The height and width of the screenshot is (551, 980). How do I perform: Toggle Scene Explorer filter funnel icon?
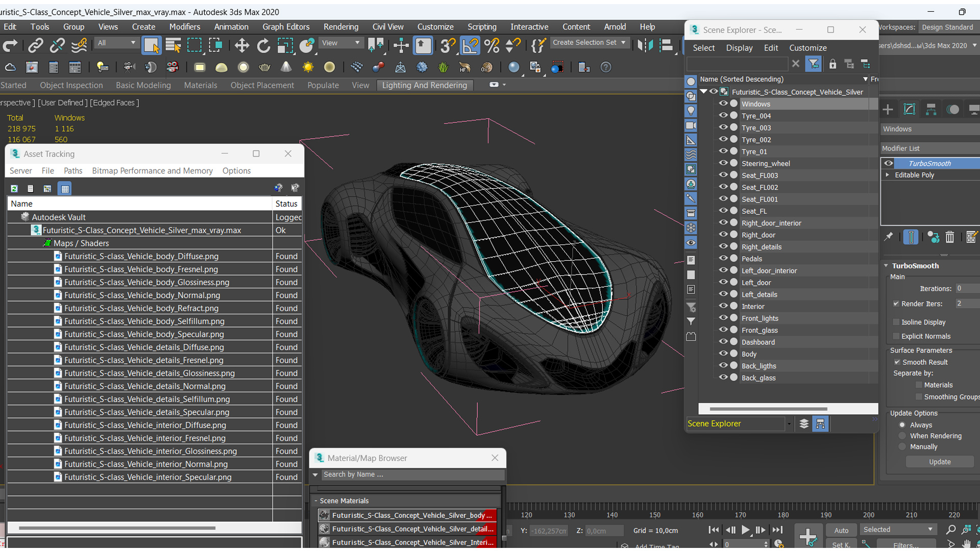click(814, 64)
